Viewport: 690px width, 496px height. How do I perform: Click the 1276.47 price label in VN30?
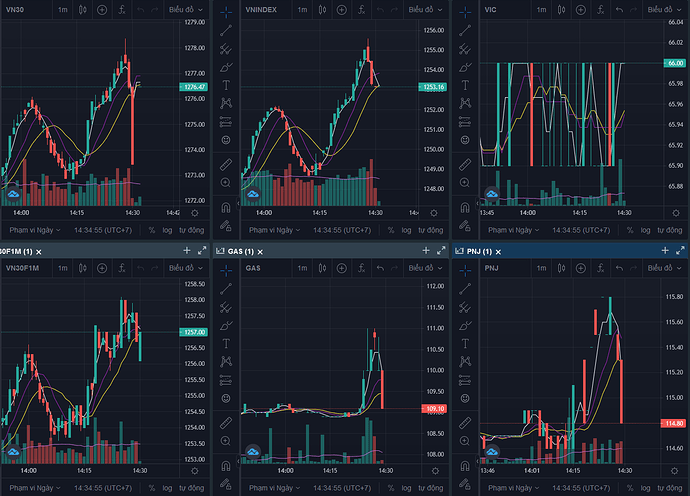(194, 87)
